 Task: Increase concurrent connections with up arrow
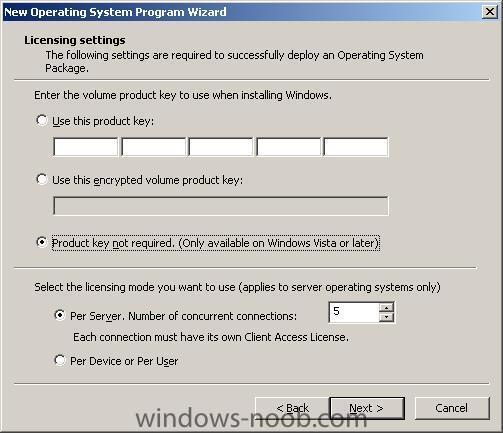386,307
